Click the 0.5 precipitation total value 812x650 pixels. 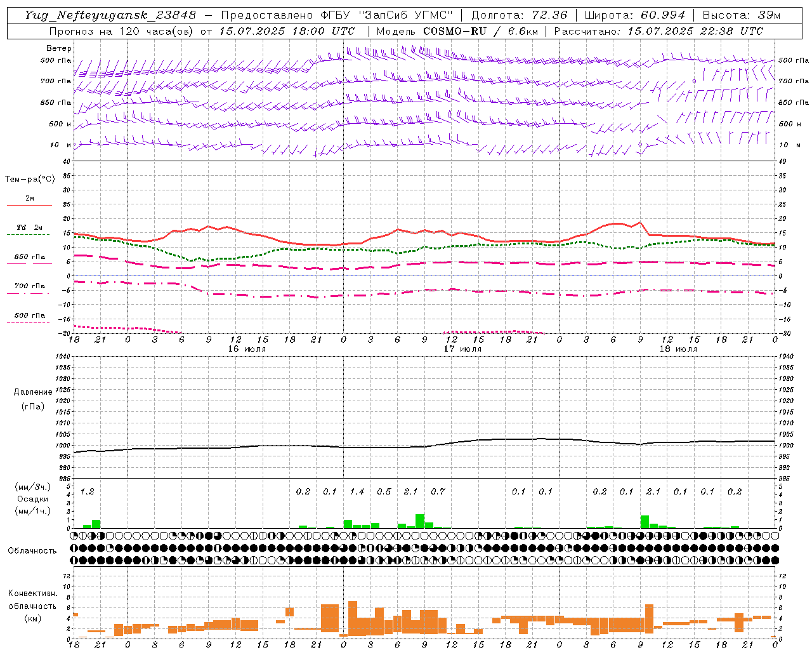384,491
